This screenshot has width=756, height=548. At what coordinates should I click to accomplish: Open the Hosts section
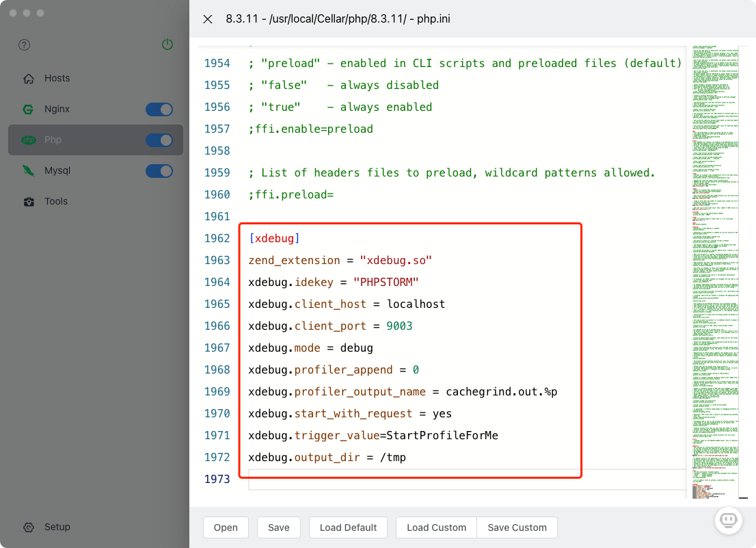point(96,78)
